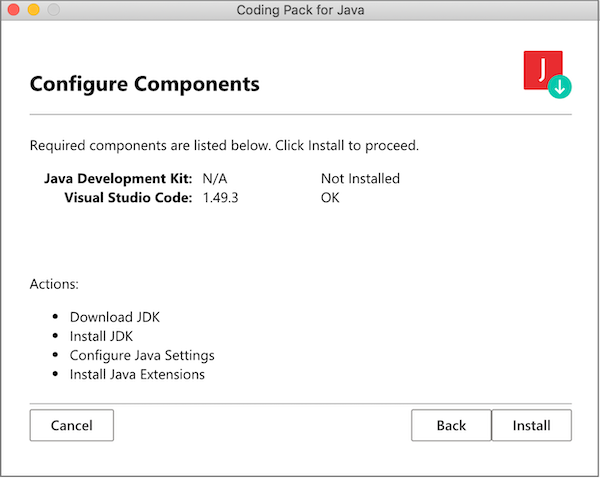Image resolution: width=600 pixels, height=478 pixels.
Task: Click the 'Install Java Extensions' action item
Action: point(137,374)
